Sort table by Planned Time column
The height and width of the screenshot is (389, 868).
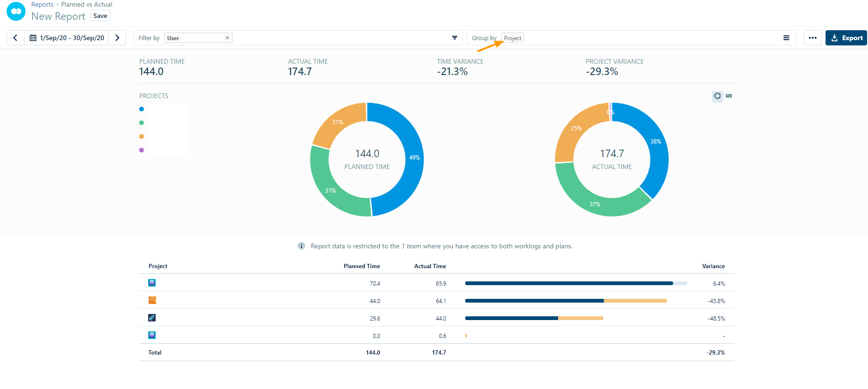tap(361, 266)
